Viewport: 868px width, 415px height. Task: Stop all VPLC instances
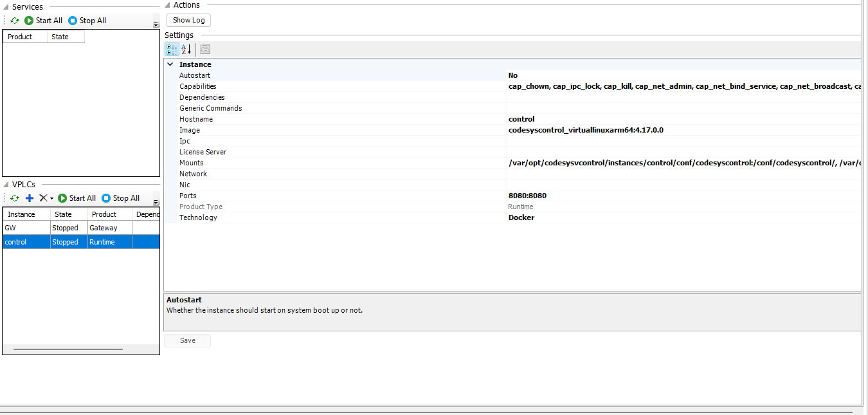tap(120, 198)
